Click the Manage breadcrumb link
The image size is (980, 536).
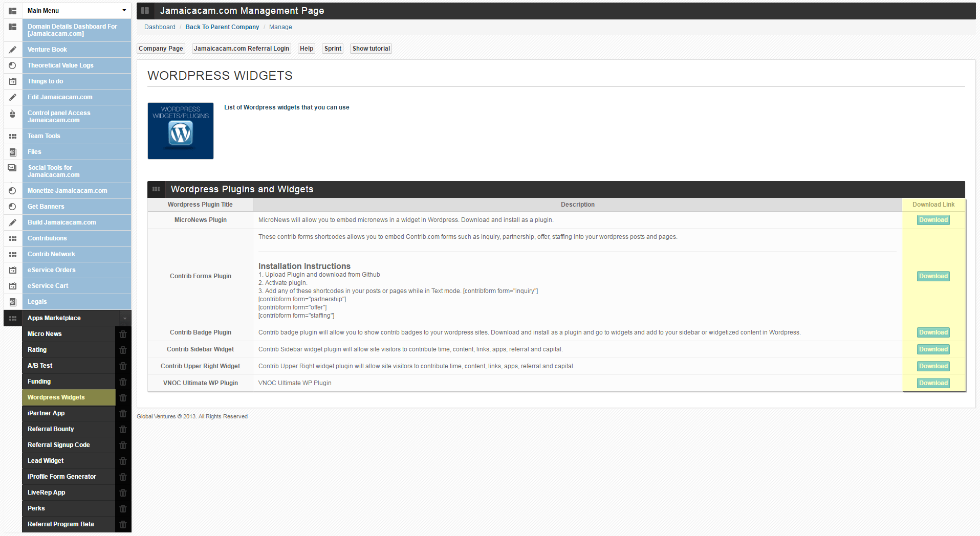point(280,27)
